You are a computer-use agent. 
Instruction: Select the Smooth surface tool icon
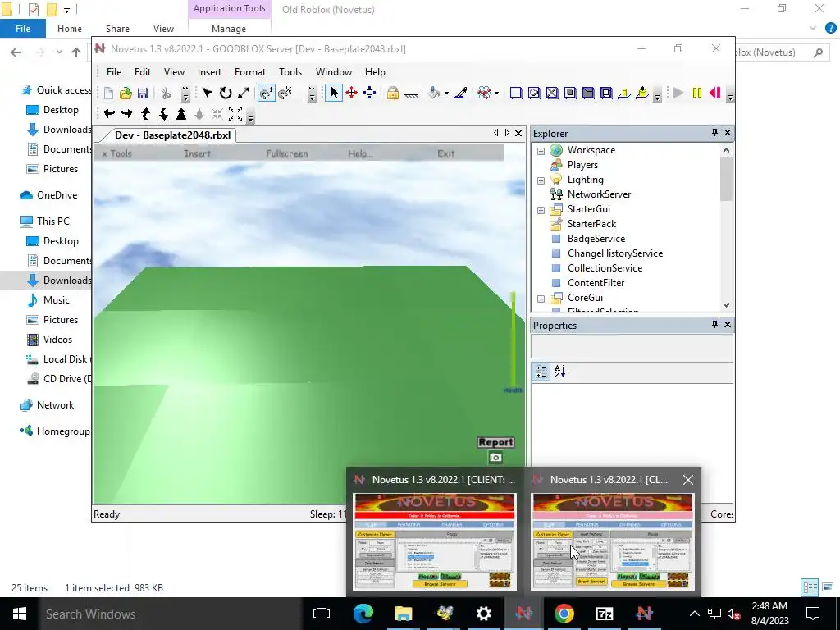coord(516,94)
